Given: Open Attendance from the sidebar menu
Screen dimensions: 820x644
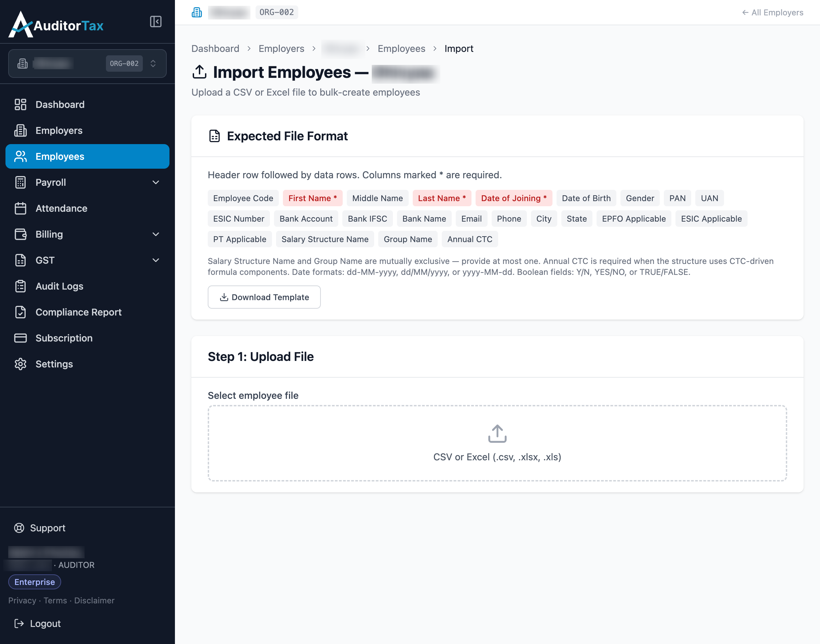Looking at the screenshot, I should (87, 209).
